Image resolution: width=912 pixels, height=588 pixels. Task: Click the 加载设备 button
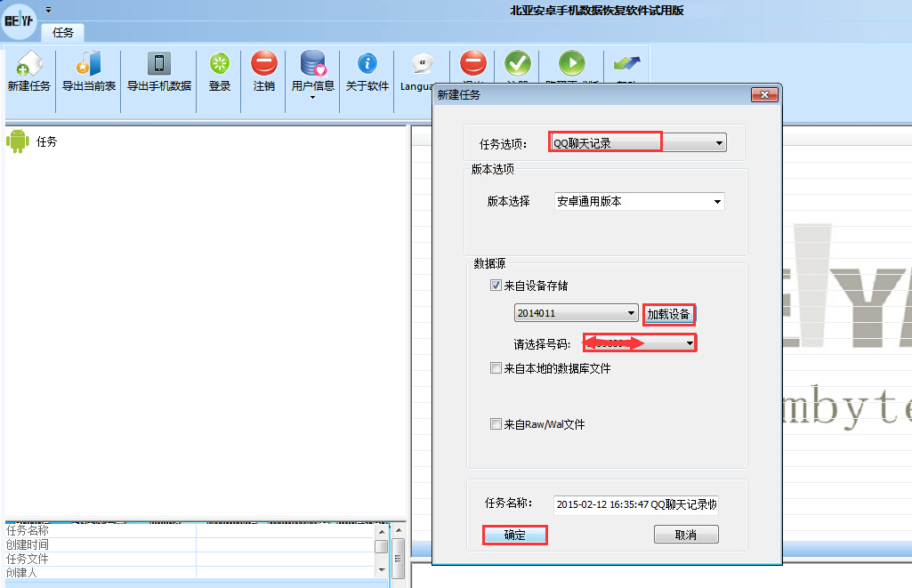click(669, 314)
